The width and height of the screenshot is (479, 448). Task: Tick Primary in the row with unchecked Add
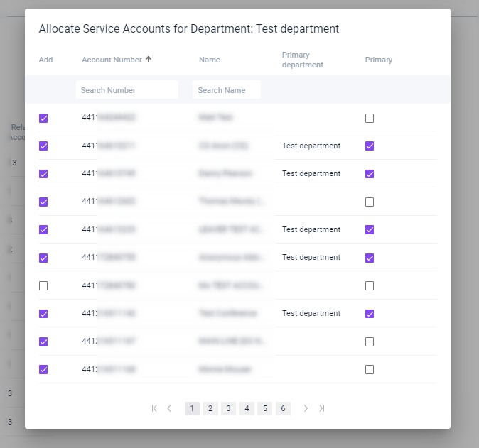(x=370, y=285)
